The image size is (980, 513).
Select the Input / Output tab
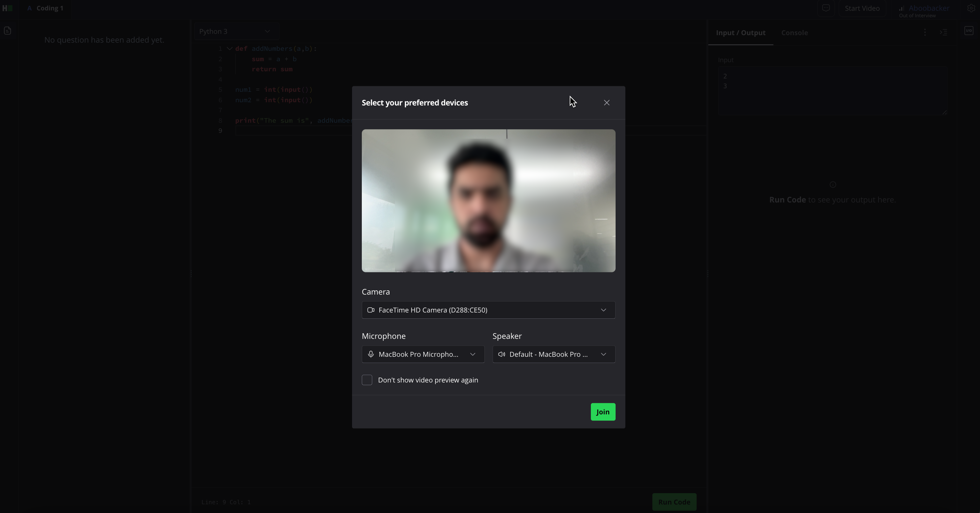(x=740, y=33)
